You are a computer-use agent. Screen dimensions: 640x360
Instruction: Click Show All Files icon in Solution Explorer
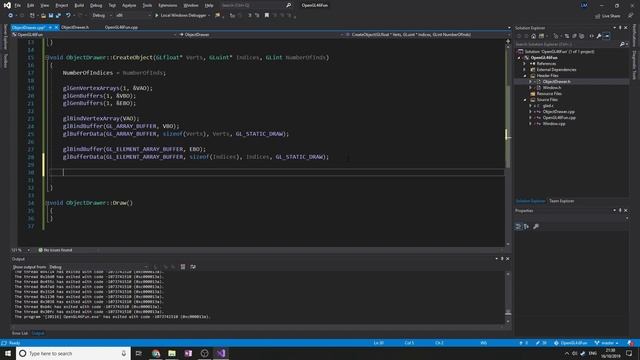point(582,36)
